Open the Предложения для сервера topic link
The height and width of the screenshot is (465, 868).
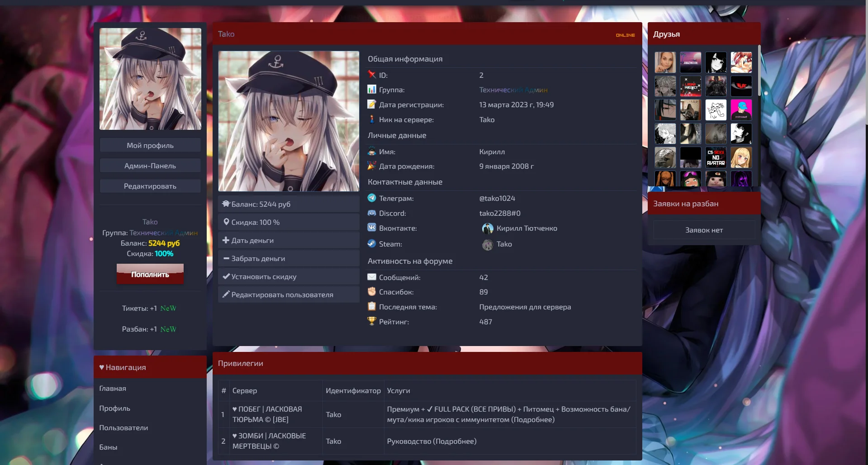coord(525,307)
